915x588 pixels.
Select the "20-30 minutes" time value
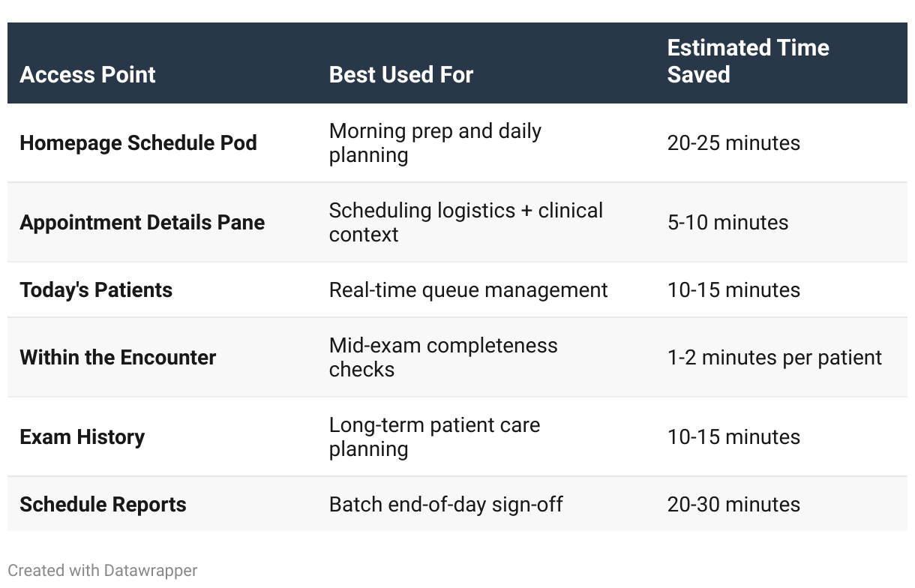(x=733, y=505)
